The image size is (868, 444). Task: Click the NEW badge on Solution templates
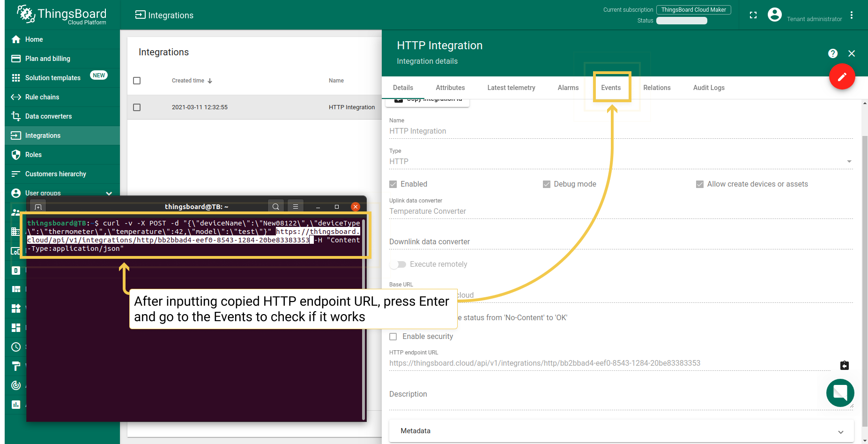click(x=99, y=75)
